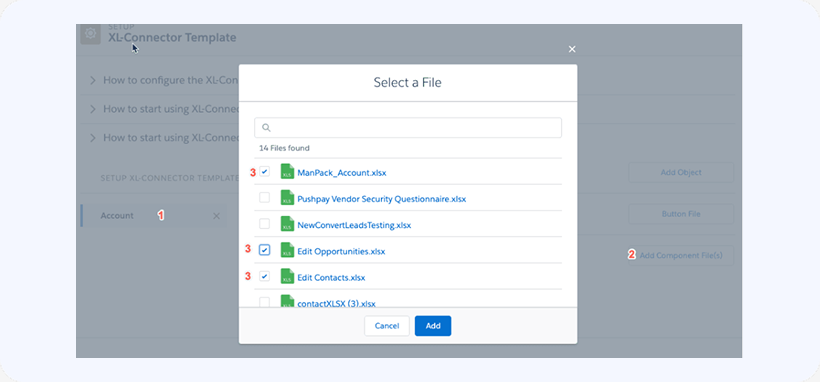Click the Cancel button
Image resolution: width=820 pixels, height=382 pixels.
[387, 325]
